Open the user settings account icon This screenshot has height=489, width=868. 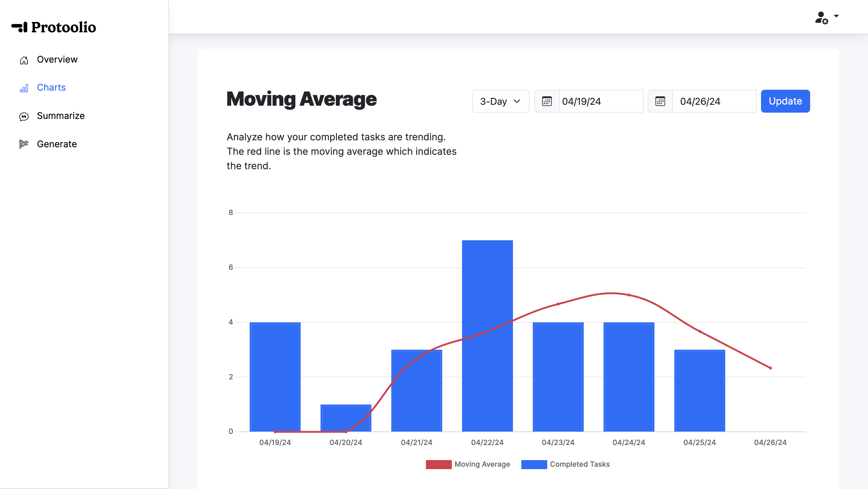click(822, 18)
